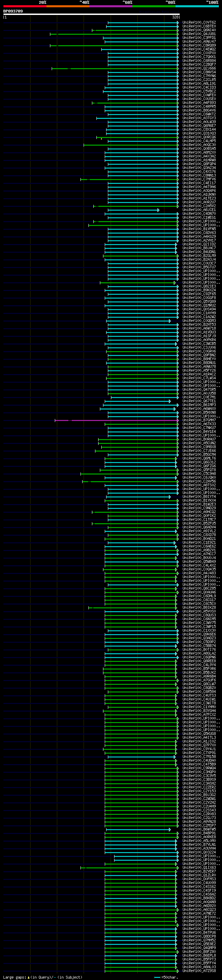This screenshot has width=222, height=980.
Task: Click the red 20% identity legend segment
Action: 25,6
